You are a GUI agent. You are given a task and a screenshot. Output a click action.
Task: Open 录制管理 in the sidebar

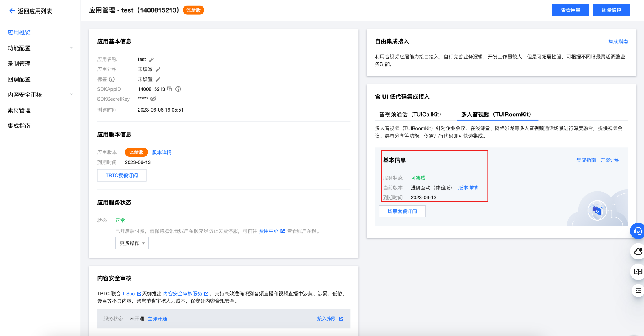point(19,64)
